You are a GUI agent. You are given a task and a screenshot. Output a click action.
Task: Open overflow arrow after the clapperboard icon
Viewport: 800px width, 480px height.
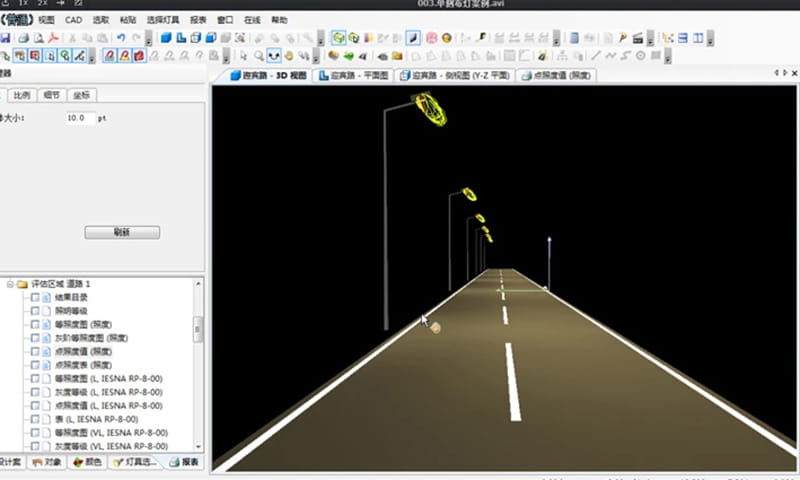point(651,39)
